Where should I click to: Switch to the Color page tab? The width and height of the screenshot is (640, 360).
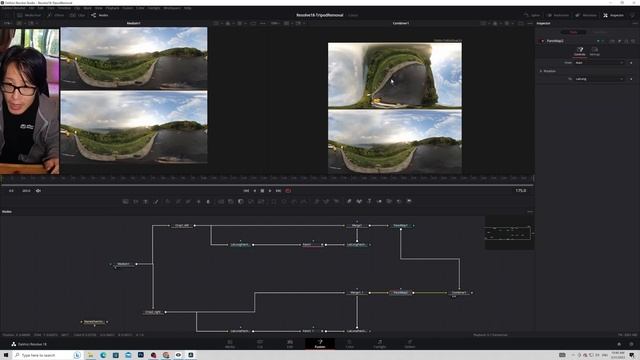350,344
